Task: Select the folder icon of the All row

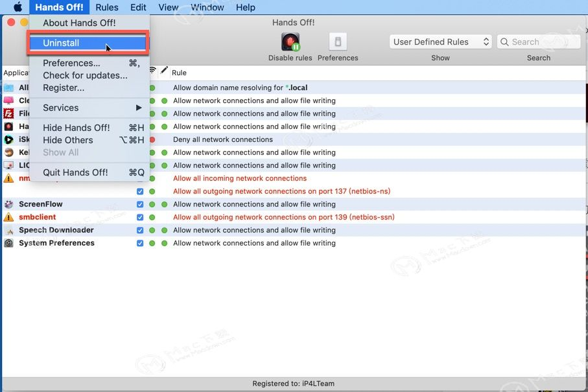Action: [x=8, y=87]
